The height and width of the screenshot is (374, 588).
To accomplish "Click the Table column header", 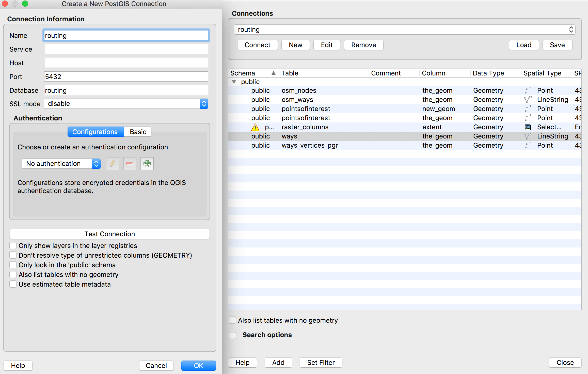I will (x=324, y=73).
